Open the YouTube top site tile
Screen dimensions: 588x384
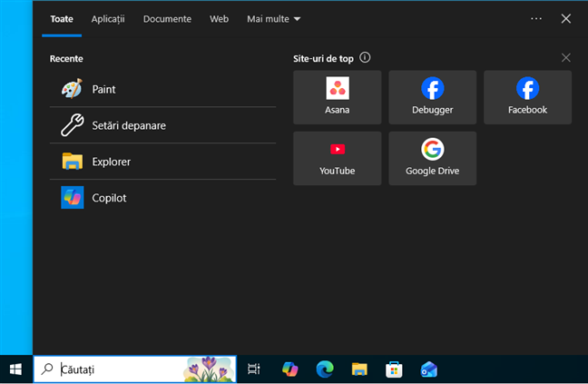[x=338, y=158]
